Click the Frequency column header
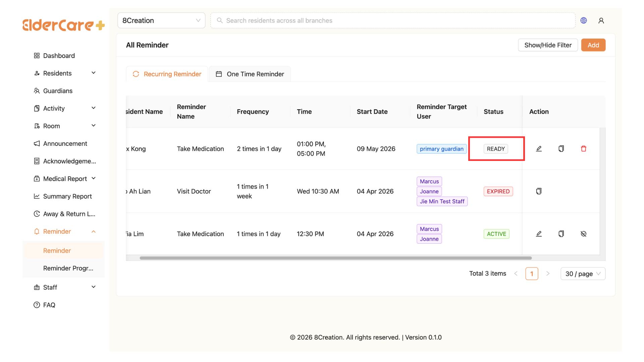 pyautogui.click(x=253, y=112)
